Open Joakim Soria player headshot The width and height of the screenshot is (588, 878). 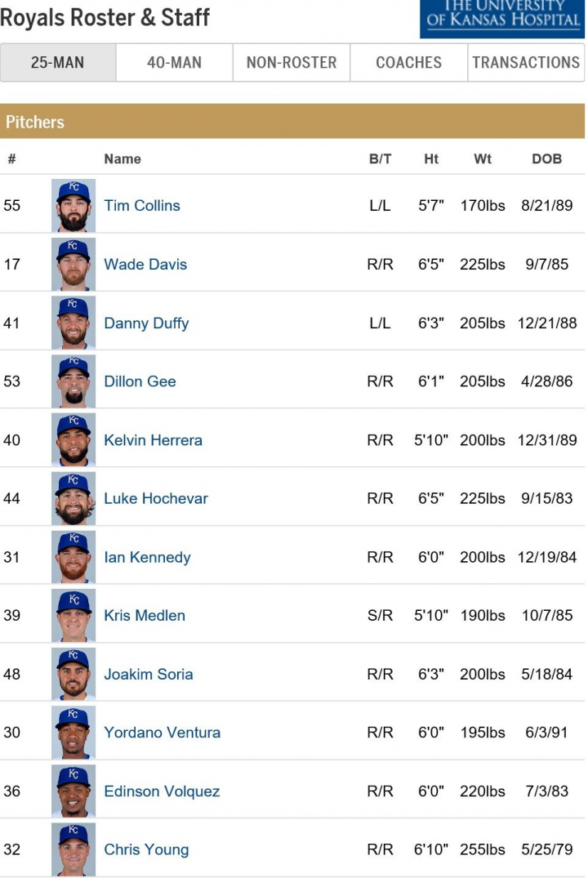(73, 674)
